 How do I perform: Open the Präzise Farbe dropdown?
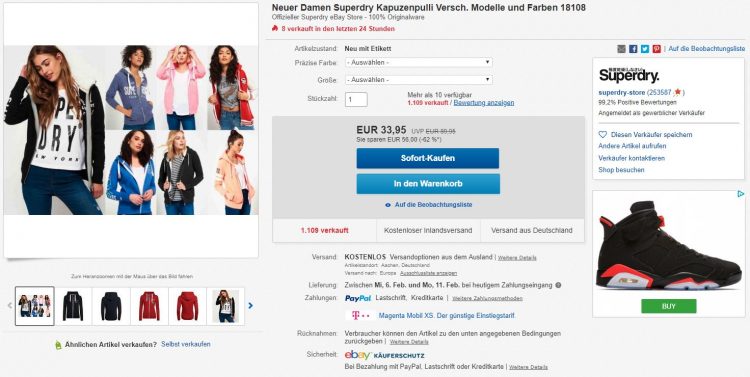click(x=419, y=63)
